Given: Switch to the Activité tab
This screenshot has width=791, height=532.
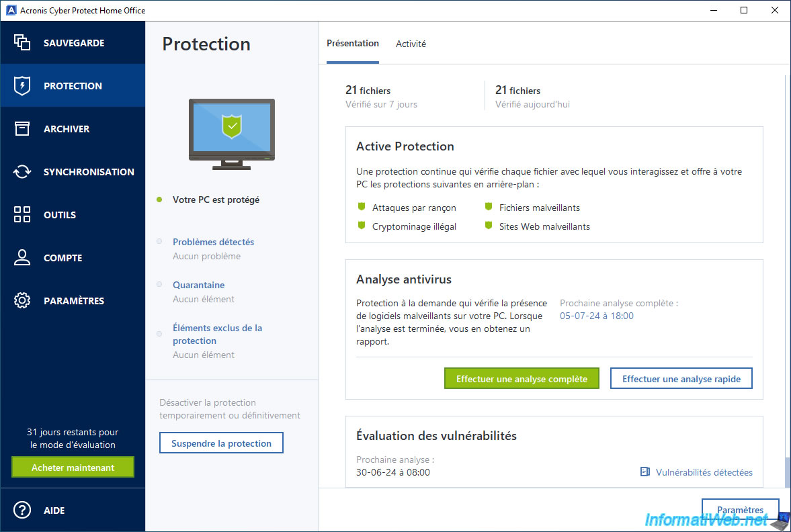Looking at the screenshot, I should pyautogui.click(x=411, y=44).
